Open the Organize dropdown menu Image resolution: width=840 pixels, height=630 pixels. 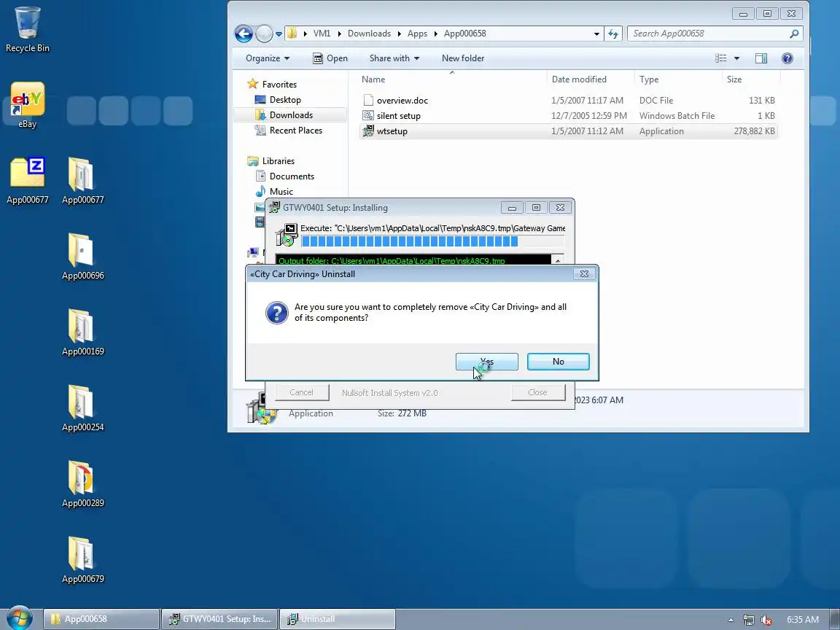pos(268,58)
